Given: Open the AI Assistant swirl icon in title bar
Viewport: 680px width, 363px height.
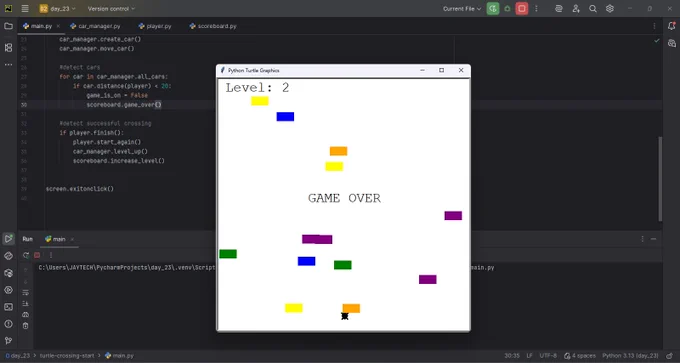Looking at the screenshot, I should (x=559, y=9).
